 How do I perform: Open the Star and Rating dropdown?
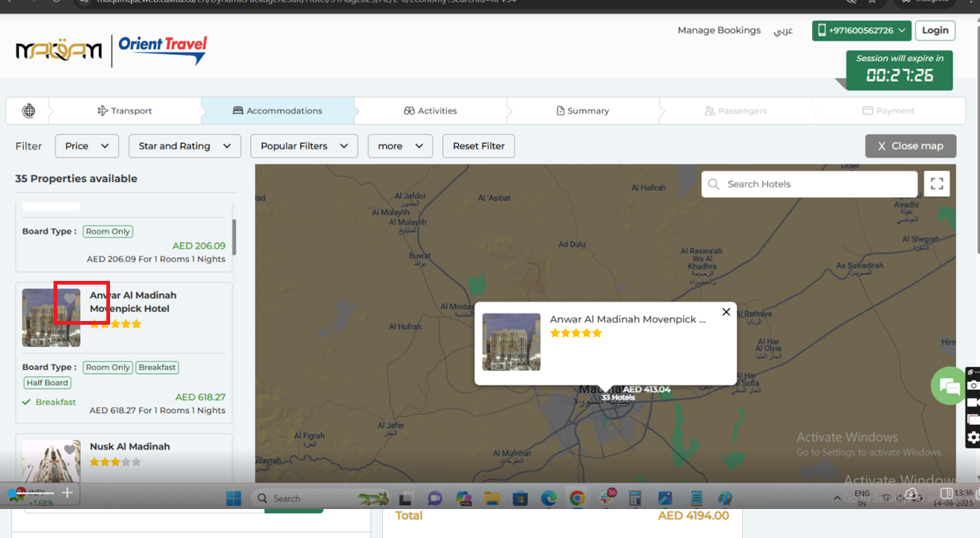point(184,146)
